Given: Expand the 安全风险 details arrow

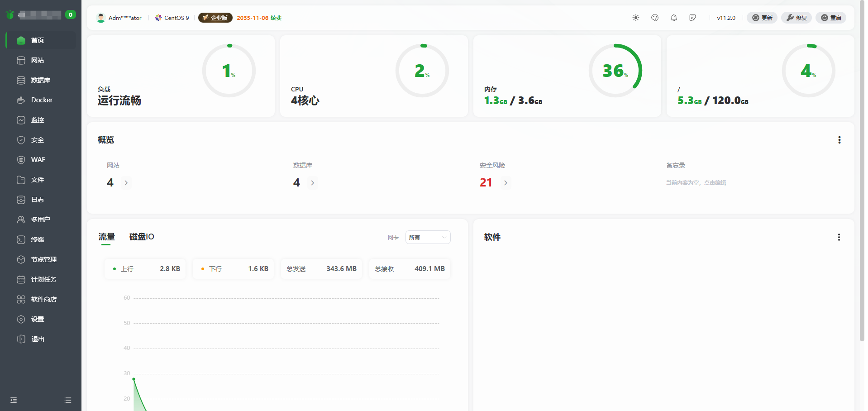Looking at the screenshot, I should [x=506, y=183].
